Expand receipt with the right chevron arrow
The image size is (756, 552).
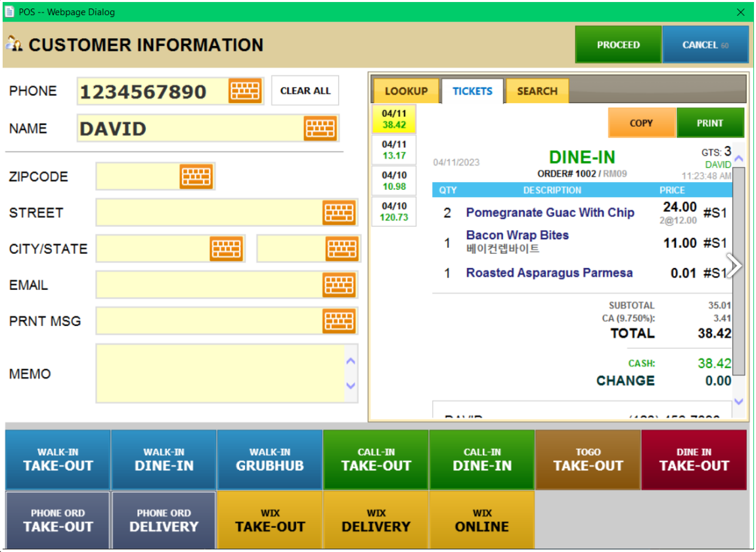(x=735, y=265)
